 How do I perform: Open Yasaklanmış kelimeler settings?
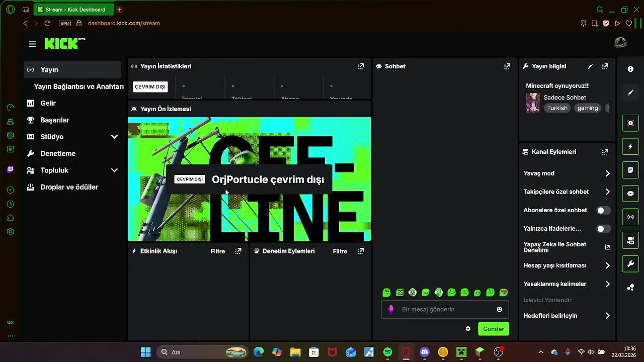567,284
